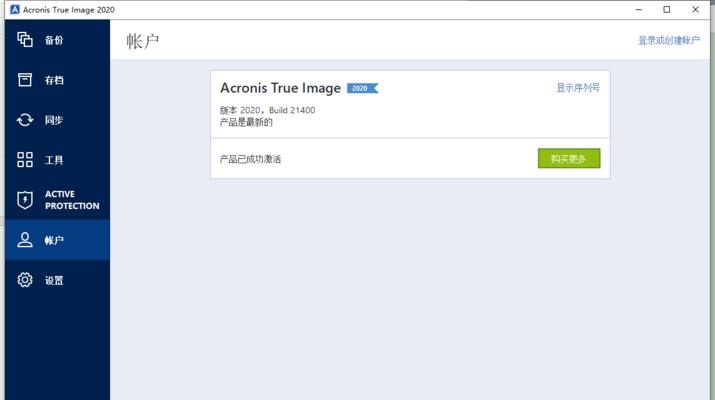715x400 pixels.
Task: Open the 备份 backup icon in sidebar
Action: point(25,40)
